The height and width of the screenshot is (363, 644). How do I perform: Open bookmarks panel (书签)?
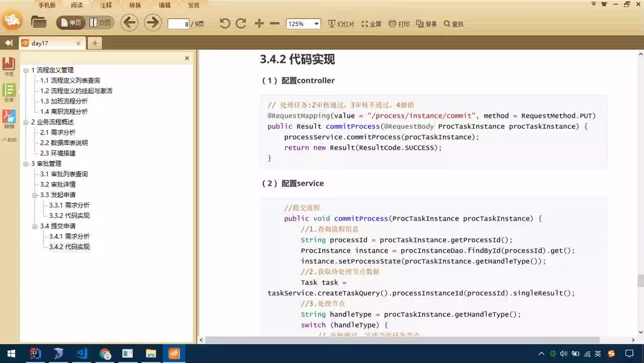tap(9, 67)
